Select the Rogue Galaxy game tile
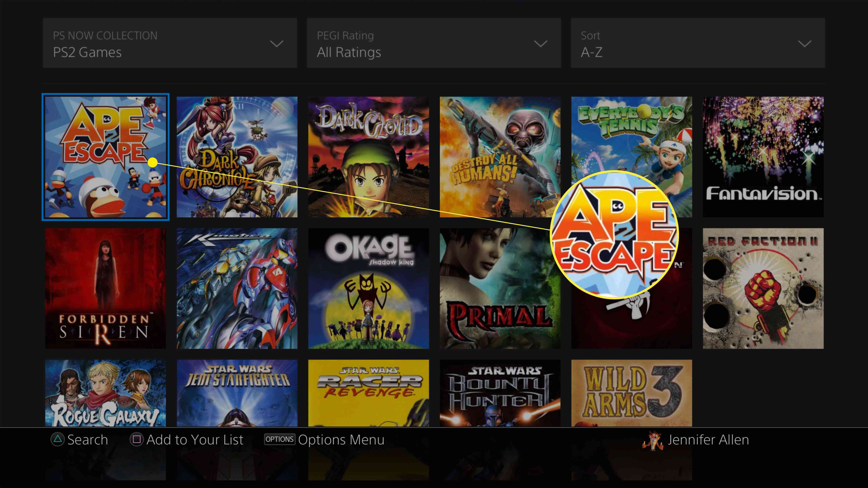 (x=106, y=393)
